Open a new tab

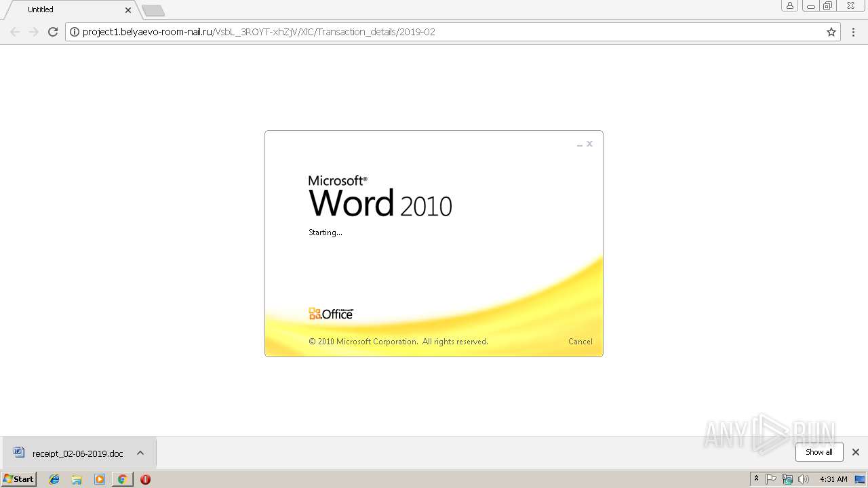pos(153,10)
